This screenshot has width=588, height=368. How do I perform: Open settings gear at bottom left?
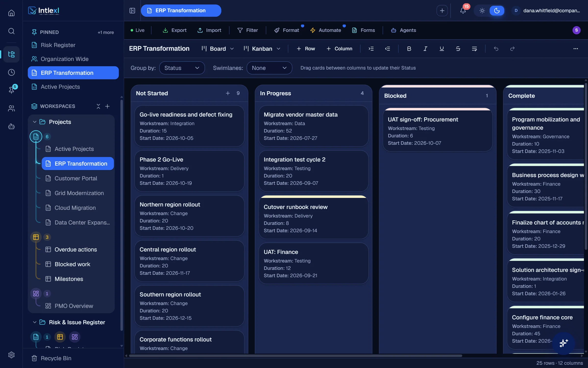[11, 355]
